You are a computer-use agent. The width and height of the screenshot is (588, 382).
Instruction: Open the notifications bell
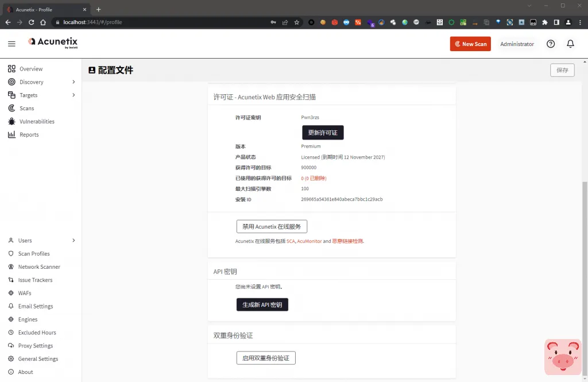click(x=570, y=44)
